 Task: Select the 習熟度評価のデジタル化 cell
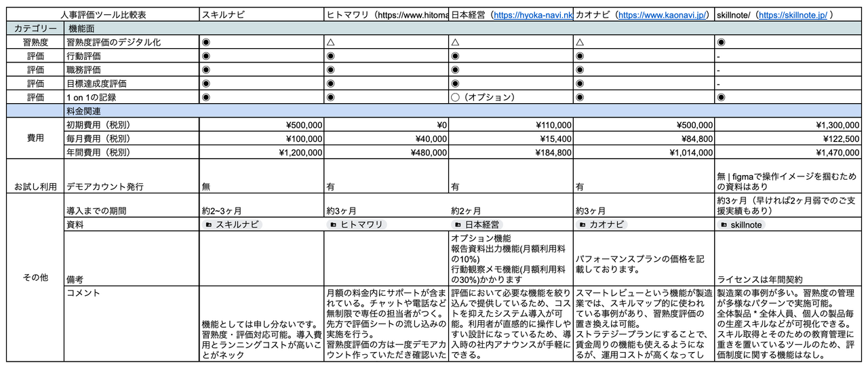click(x=132, y=42)
